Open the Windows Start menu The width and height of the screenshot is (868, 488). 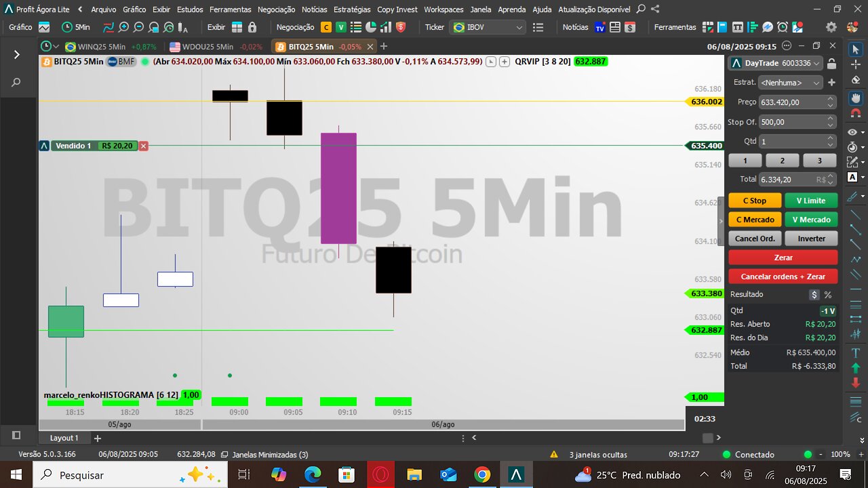tap(16, 474)
